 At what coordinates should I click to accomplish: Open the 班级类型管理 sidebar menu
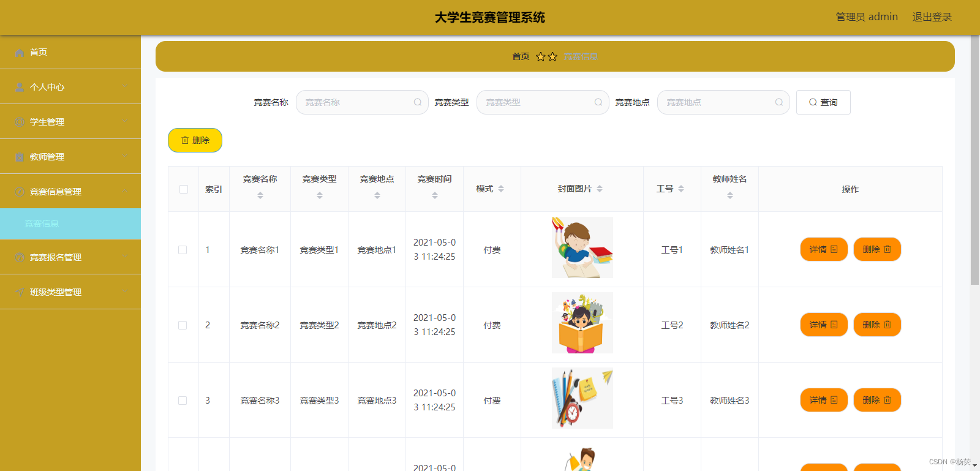point(70,292)
